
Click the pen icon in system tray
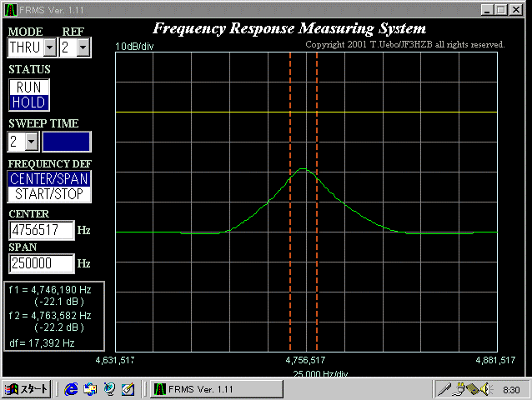click(445, 389)
